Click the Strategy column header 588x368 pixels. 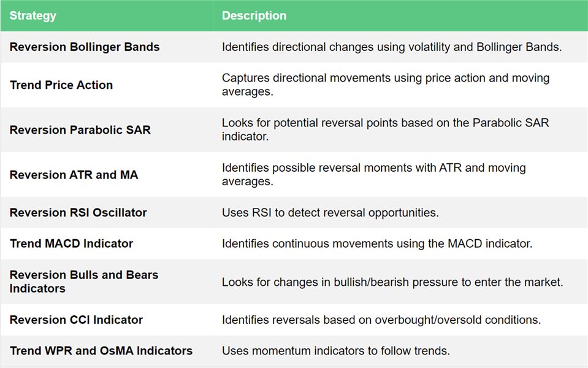pos(33,15)
